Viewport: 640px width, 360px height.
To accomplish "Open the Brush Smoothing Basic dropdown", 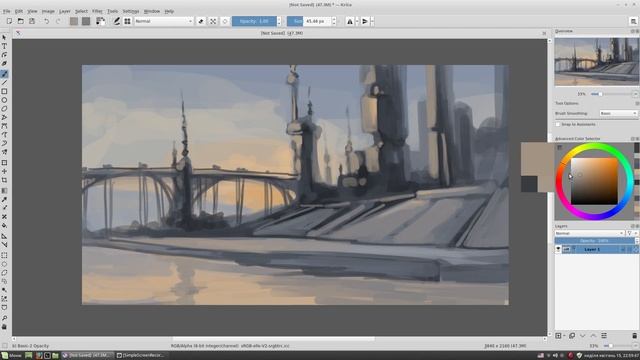I will (618, 113).
